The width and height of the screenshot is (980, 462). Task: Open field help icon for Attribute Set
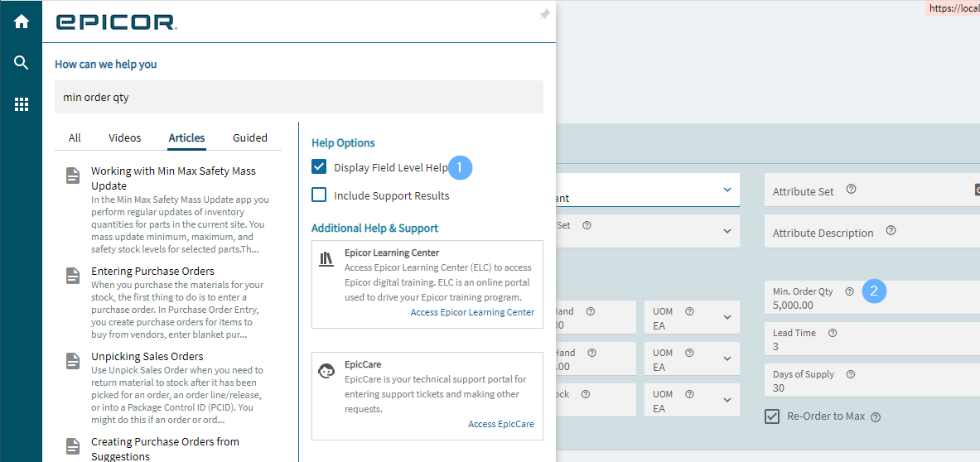(852, 189)
